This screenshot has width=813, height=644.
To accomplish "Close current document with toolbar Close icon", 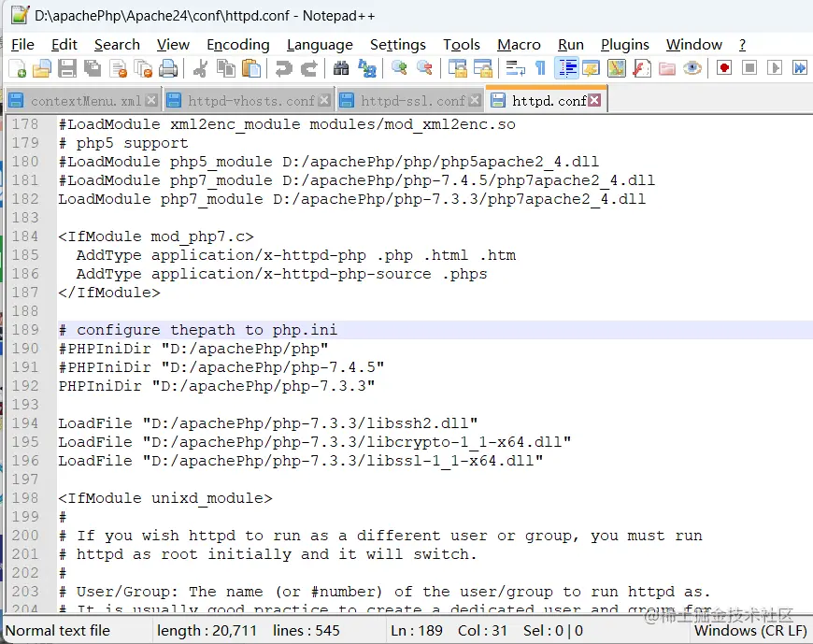I will coord(119,68).
